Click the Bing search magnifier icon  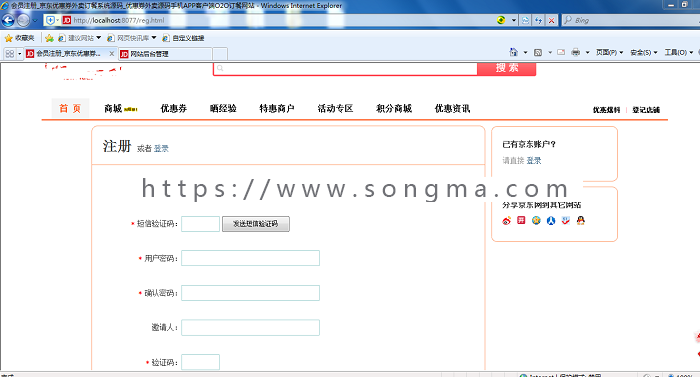click(567, 20)
